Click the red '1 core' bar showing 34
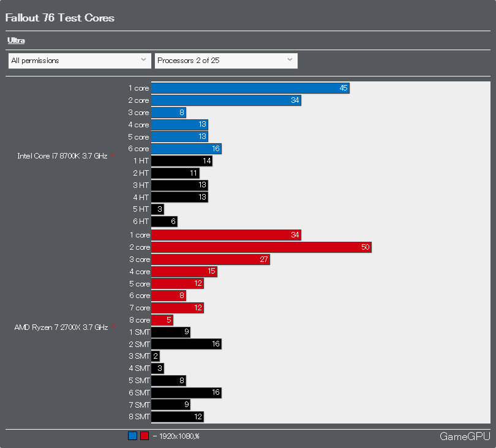 pos(226,235)
